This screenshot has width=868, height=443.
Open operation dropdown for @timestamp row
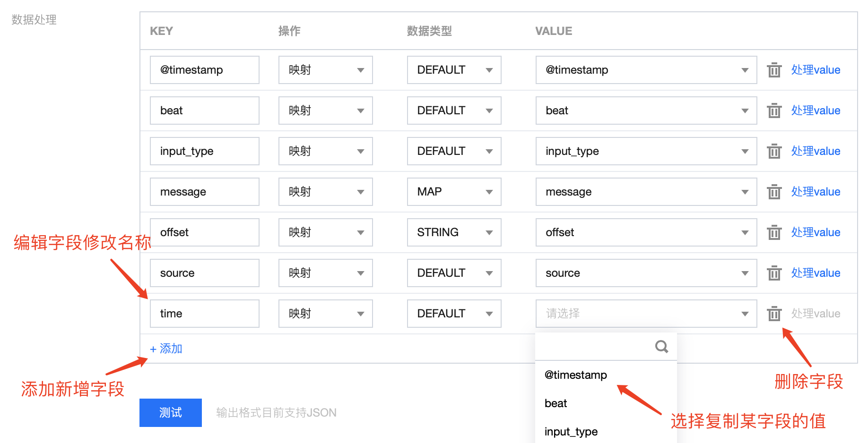tap(325, 70)
